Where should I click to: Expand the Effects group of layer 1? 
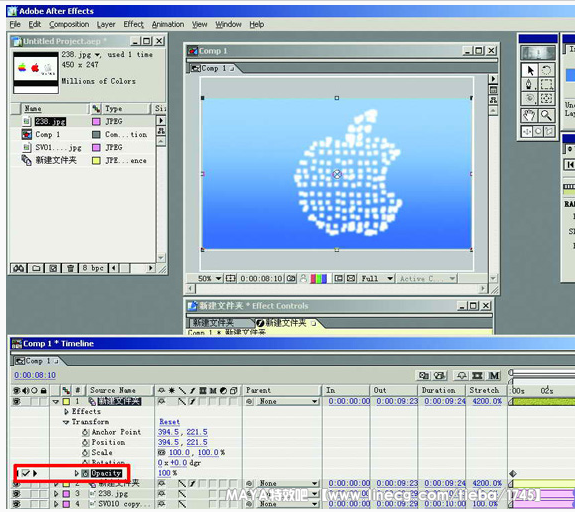coord(66,412)
